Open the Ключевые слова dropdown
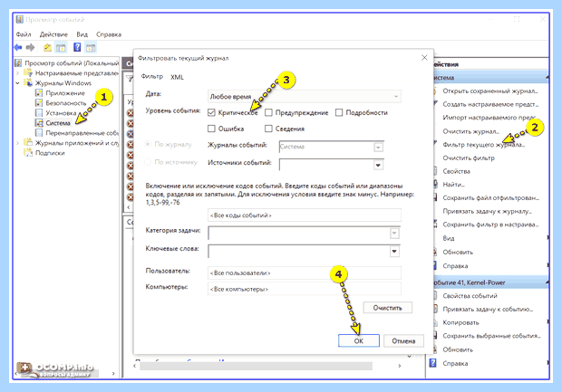562x392 pixels. (x=394, y=252)
